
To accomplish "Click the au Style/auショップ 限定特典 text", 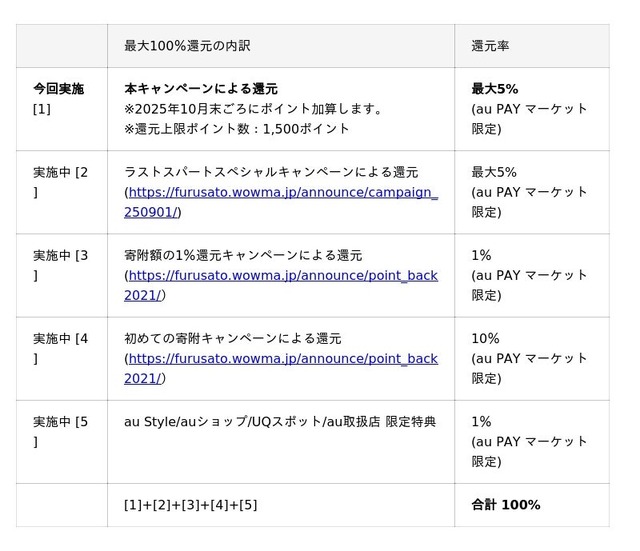I will coord(280,421).
